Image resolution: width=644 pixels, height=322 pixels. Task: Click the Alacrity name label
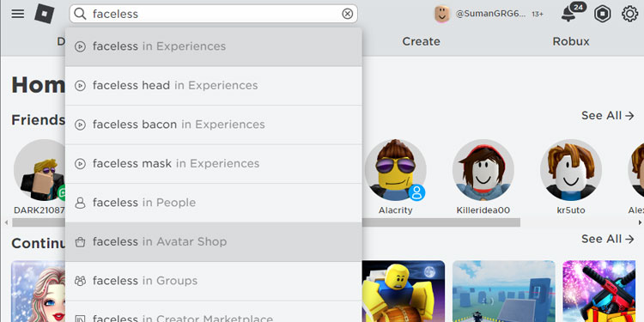(x=396, y=210)
